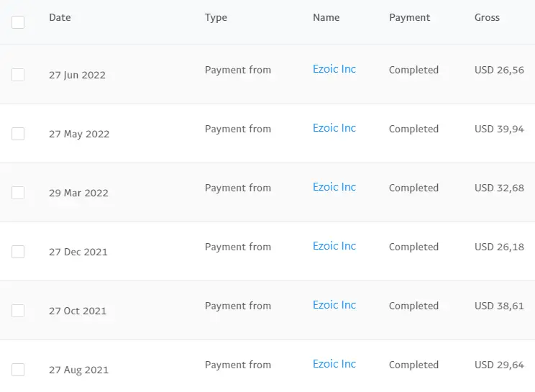Tick the select-all checkbox in header
Image resolution: width=535 pixels, height=392 pixels.
pos(18,22)
